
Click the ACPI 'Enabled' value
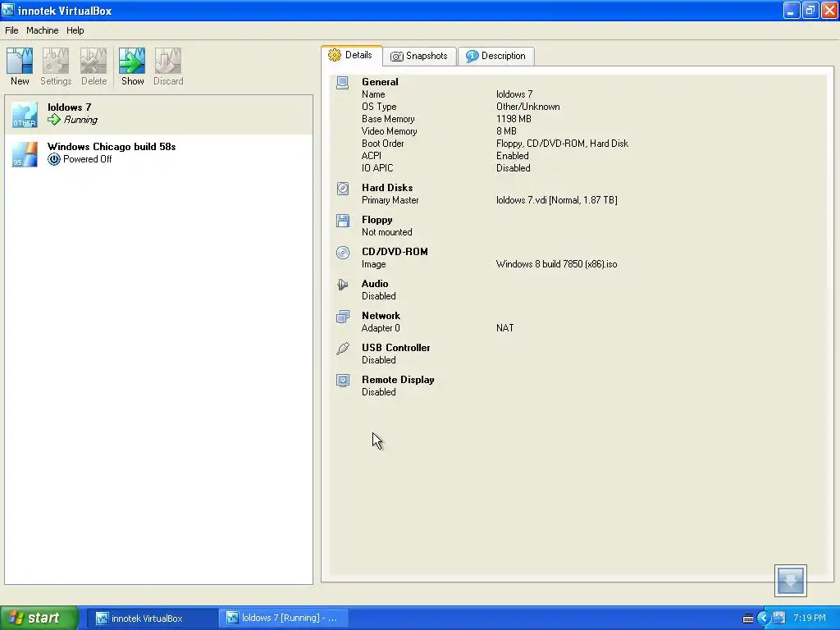[512, 156]
